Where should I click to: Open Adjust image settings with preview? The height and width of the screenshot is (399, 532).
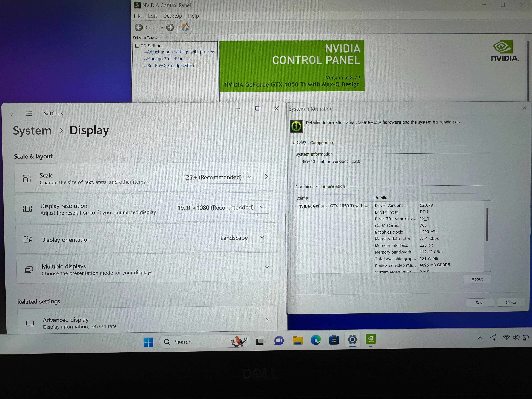tap(181, 52)
